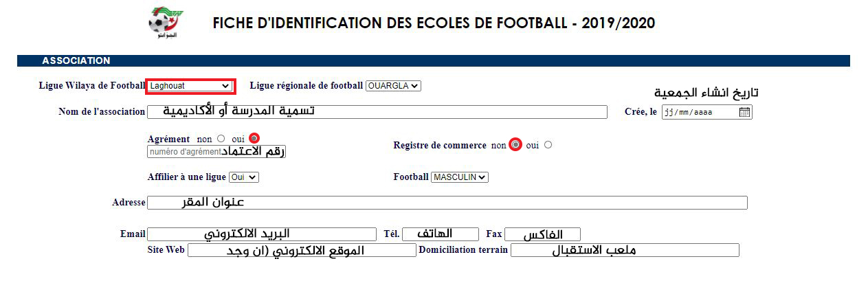Screen dimensions: 868x292
Task: Click the Nom de l'association field
Action: [x=377, y=112]
